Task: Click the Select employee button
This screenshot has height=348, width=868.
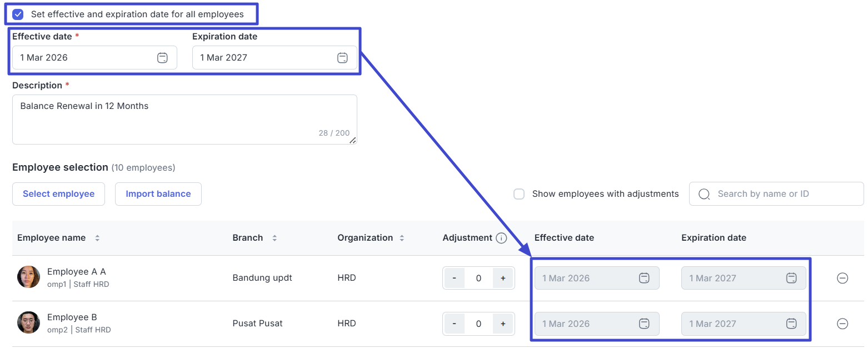Action: pos(58,194)
